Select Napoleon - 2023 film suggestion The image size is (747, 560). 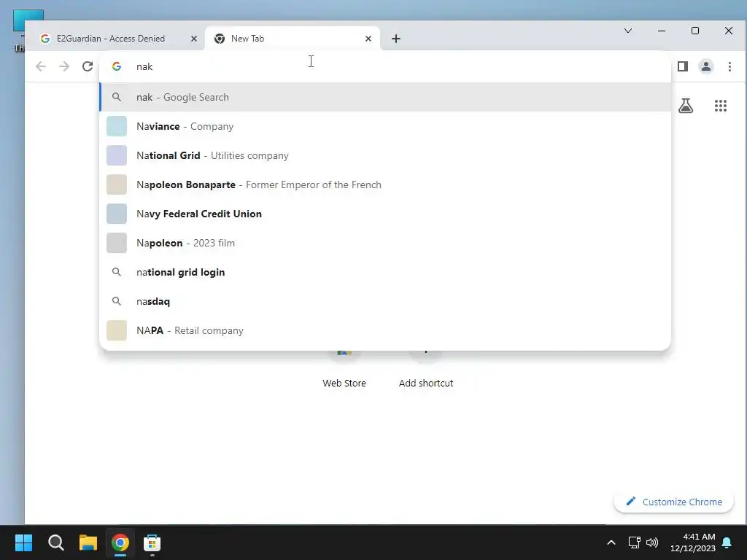tap(385, 243)
